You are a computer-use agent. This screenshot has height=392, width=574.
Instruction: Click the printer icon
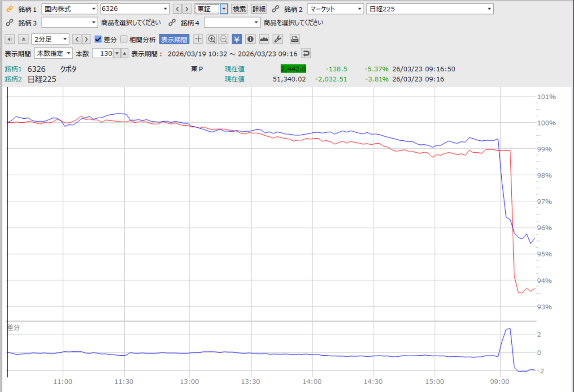click(295, 39)
